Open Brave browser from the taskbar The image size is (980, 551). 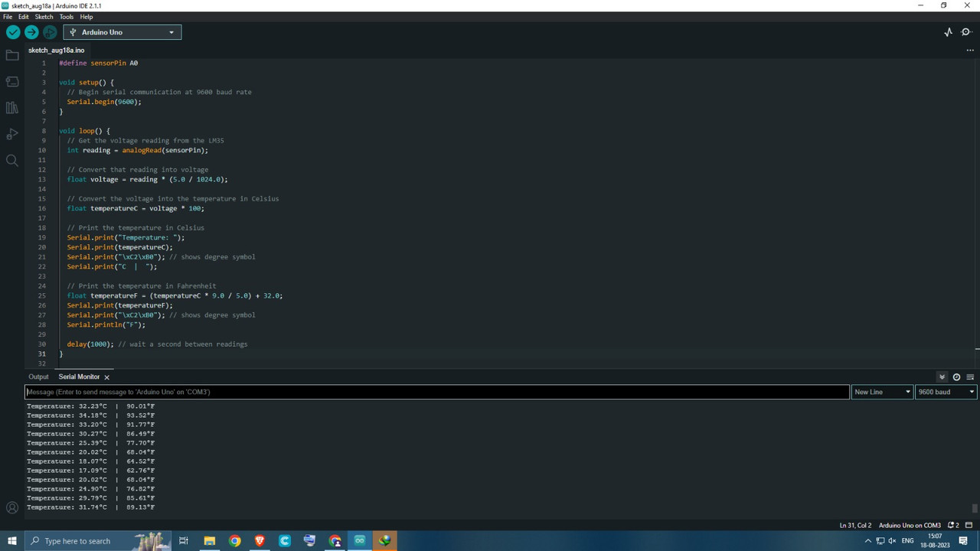point(260,540)
